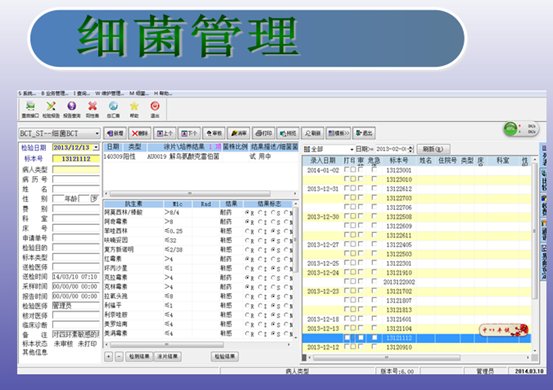
Task: Click the 标本号 field showing 13121112
Action: click(76, 159)
